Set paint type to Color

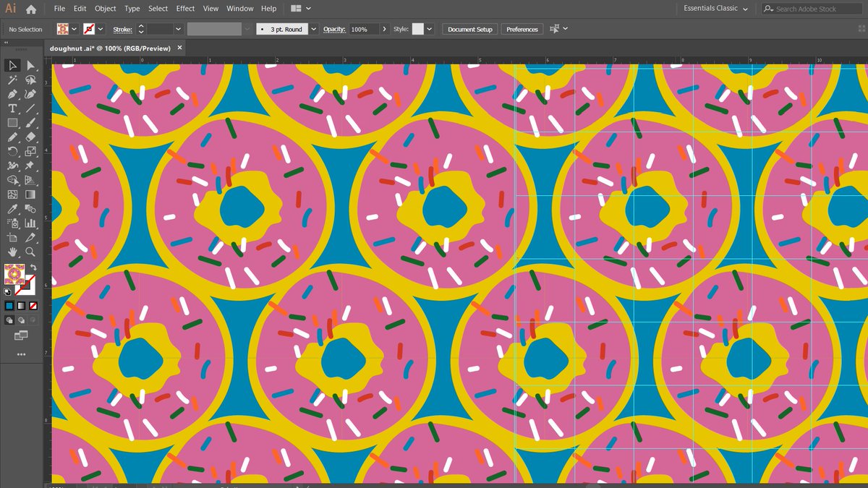click(x=10, y=306)
